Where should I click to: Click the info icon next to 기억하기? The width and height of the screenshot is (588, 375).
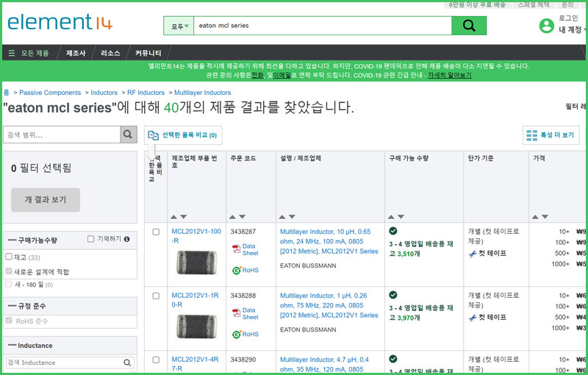(126, 239)
